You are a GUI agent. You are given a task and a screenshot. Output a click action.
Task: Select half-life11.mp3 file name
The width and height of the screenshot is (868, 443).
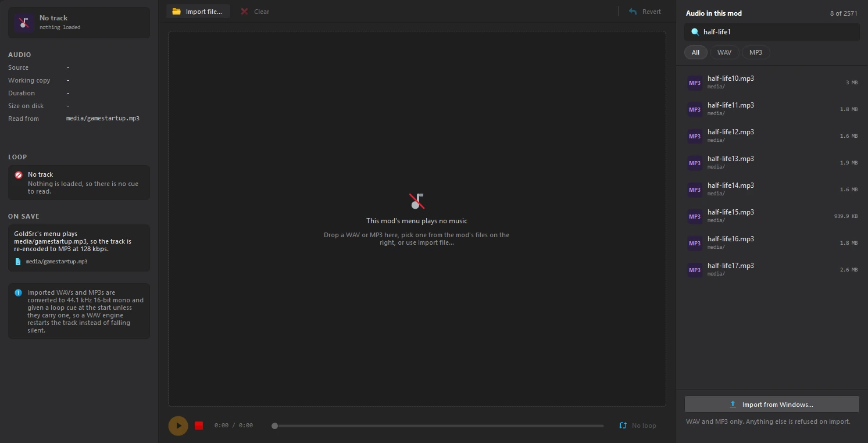point(731,105)
